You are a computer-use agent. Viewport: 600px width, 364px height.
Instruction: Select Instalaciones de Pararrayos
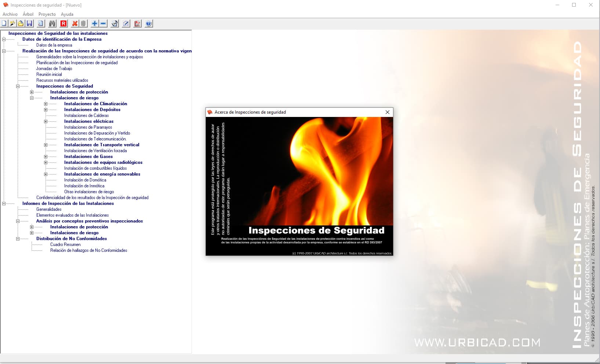click(88, 127)
